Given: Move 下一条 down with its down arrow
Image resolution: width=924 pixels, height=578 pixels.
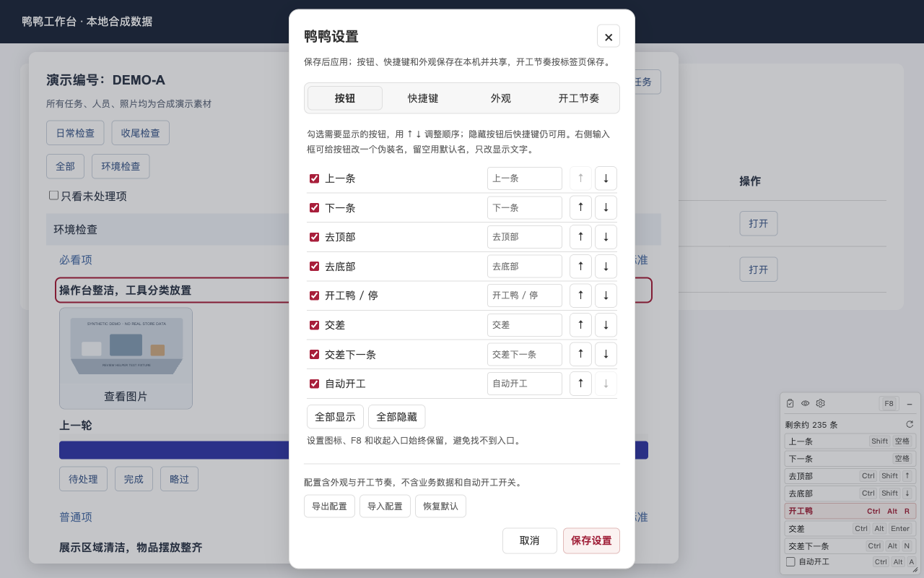Looking at the screenshot, I should (606, 207).
